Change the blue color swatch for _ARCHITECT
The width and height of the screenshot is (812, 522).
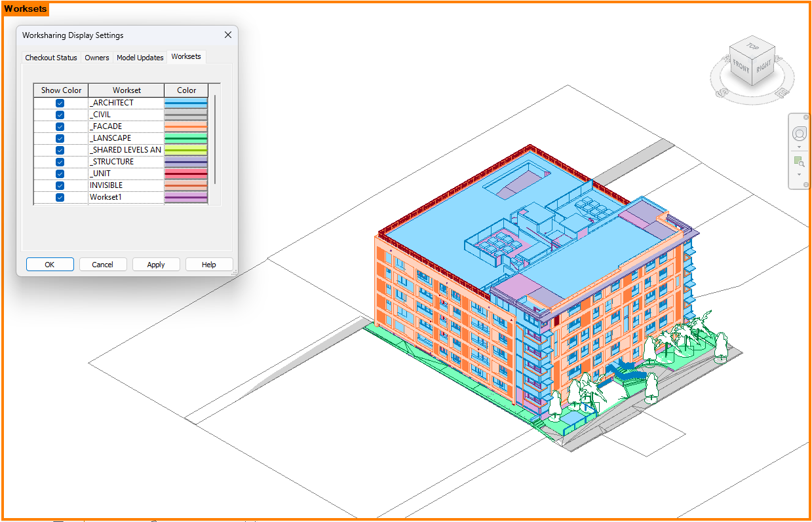(186, 103)
